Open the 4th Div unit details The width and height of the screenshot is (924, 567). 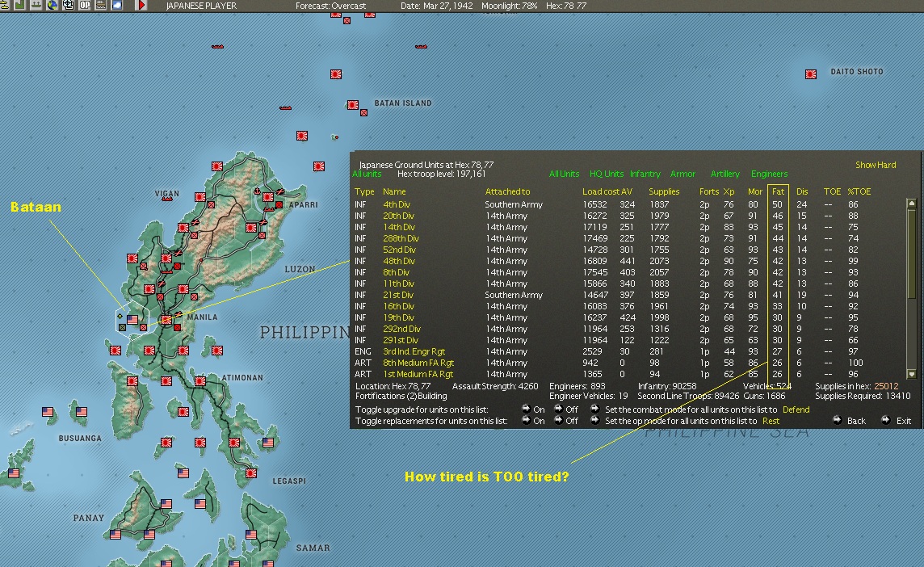(x=397, y=204)
